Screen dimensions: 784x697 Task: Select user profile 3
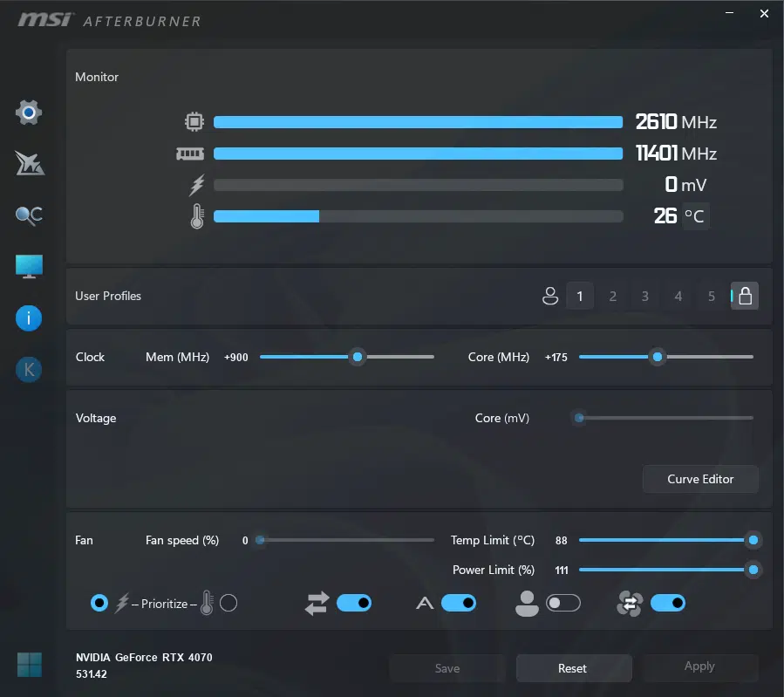pos(645,296)
